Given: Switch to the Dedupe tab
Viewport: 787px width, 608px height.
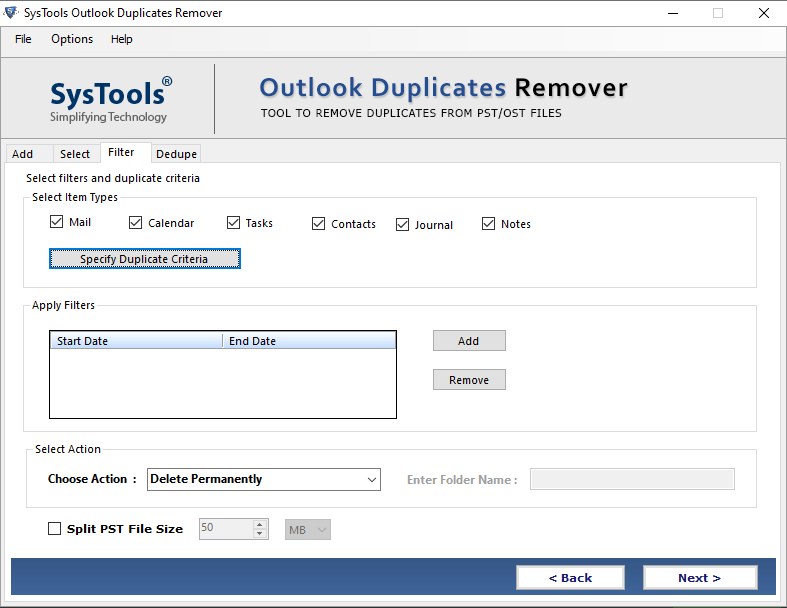Looking at the screenshot, I should (x=176, y=154).
